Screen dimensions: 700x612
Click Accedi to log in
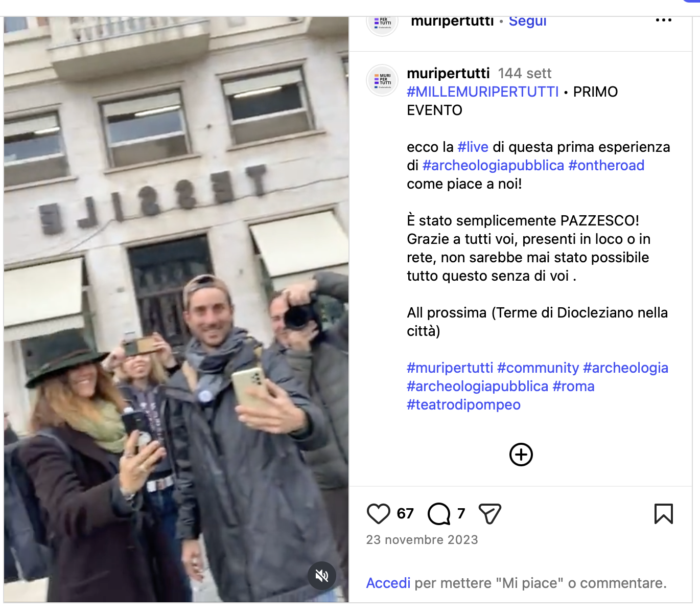click(388, 583)
